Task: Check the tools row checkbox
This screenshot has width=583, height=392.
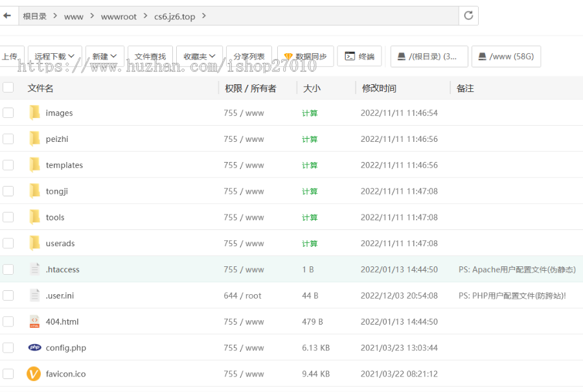Action: tap(8, 217)
